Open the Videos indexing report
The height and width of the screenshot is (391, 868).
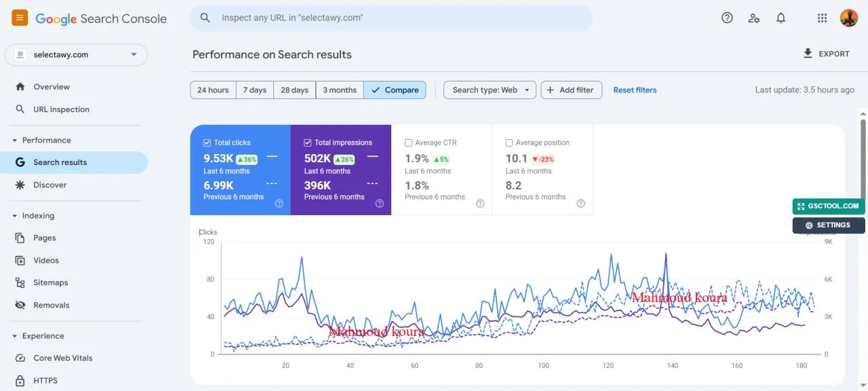tap(74, 261)
